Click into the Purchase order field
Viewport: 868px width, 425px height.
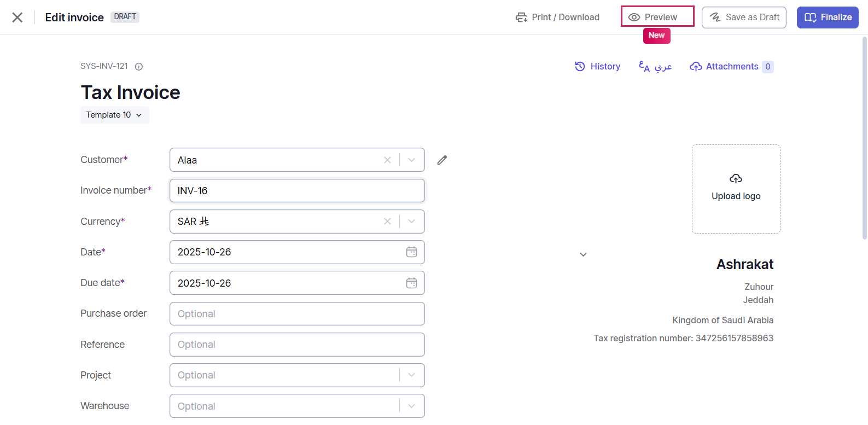pos(296,314)
